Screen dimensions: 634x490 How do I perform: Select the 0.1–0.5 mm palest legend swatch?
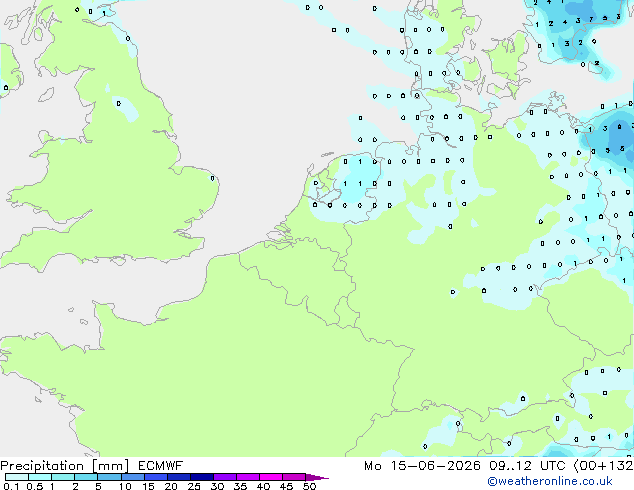tap(17, 477)
